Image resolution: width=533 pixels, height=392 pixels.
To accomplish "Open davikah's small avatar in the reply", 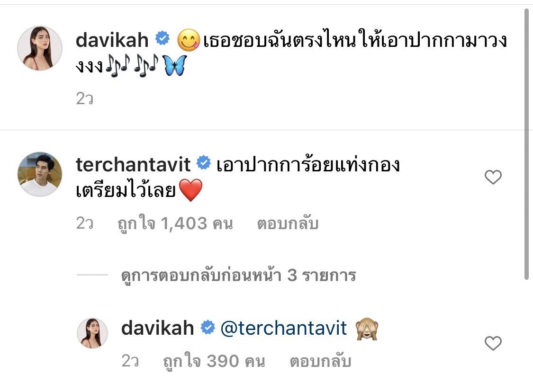I will (x=92, y=333).
